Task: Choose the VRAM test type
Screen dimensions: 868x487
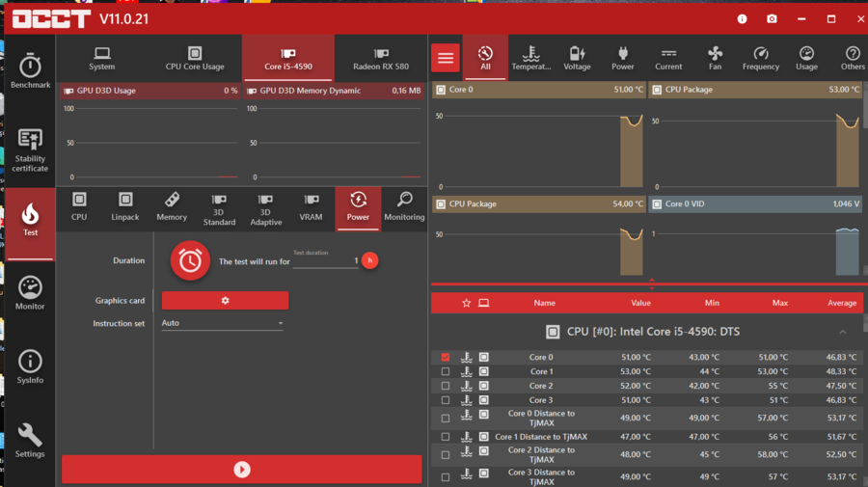Action: pyautogui.click(x=312, y=207)
